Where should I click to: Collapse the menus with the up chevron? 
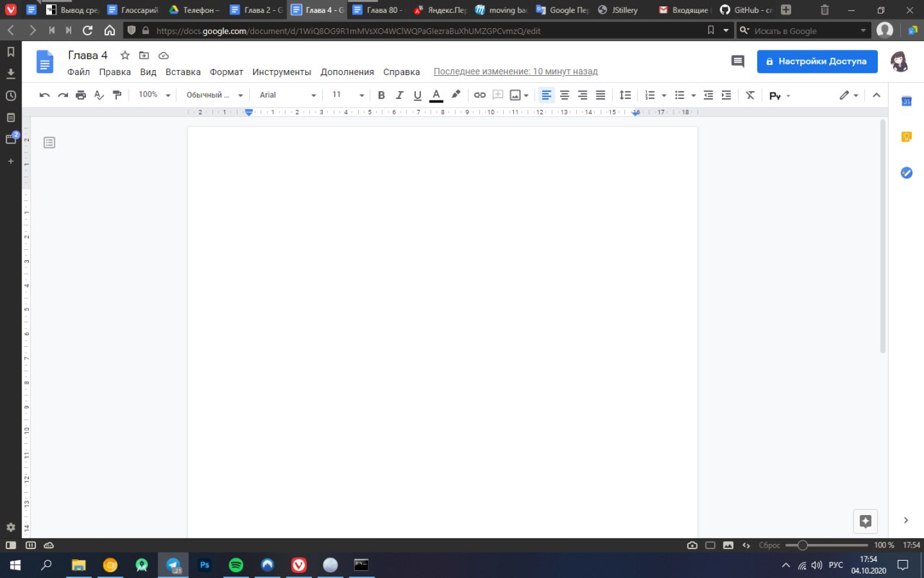(876, 95)
